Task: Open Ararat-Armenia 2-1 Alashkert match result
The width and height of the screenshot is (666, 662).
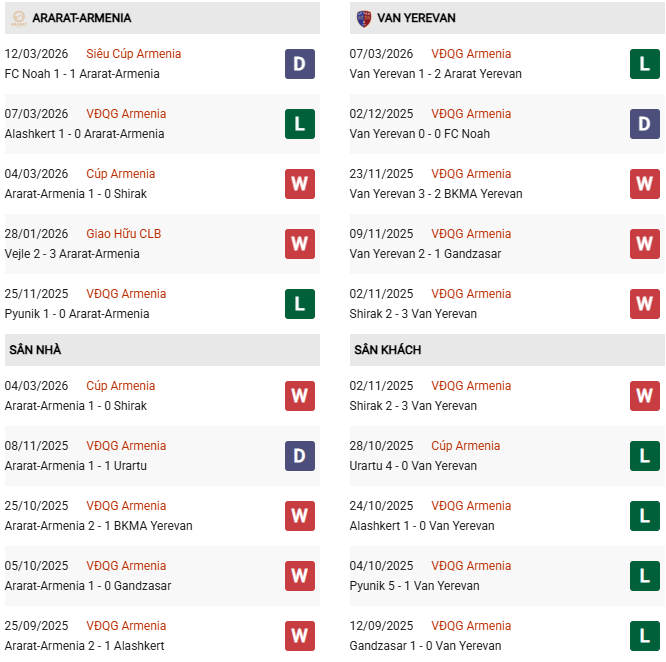Action: 84,646
